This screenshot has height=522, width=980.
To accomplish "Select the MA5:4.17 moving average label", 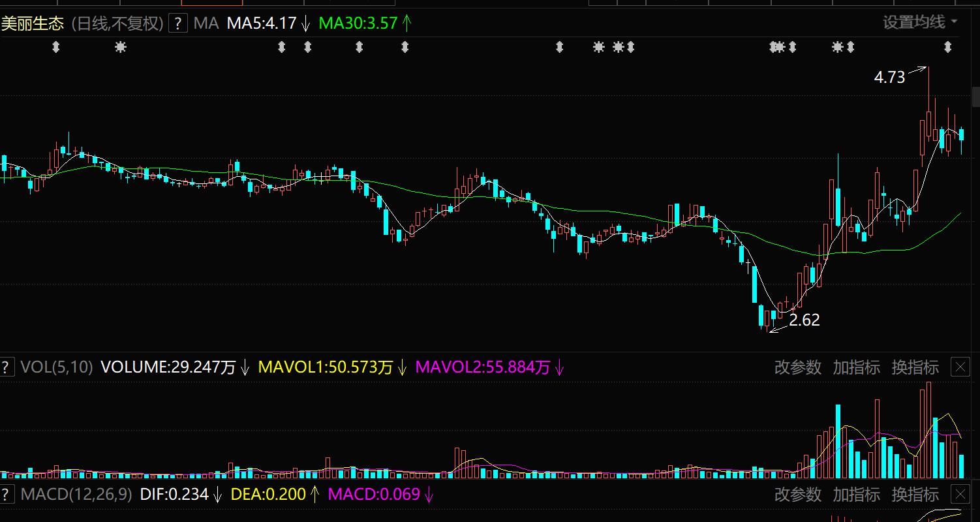I will [x=261, y=23].
